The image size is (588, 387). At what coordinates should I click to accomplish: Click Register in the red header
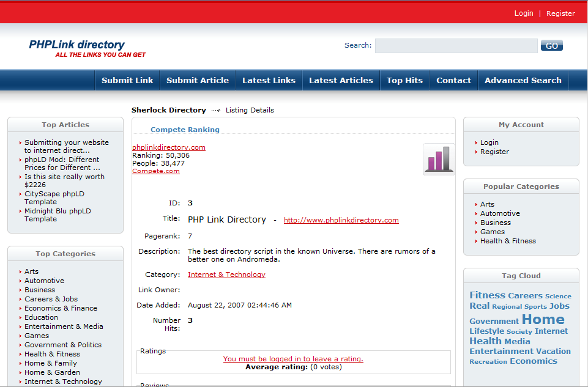coord(560,13)
